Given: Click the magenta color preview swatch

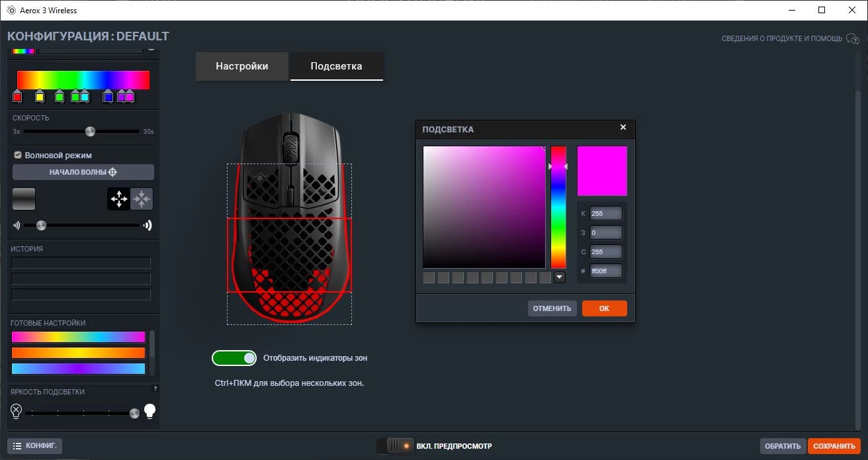Looking at the screenshot, I should pyautogui.click(x=602, y=171).
